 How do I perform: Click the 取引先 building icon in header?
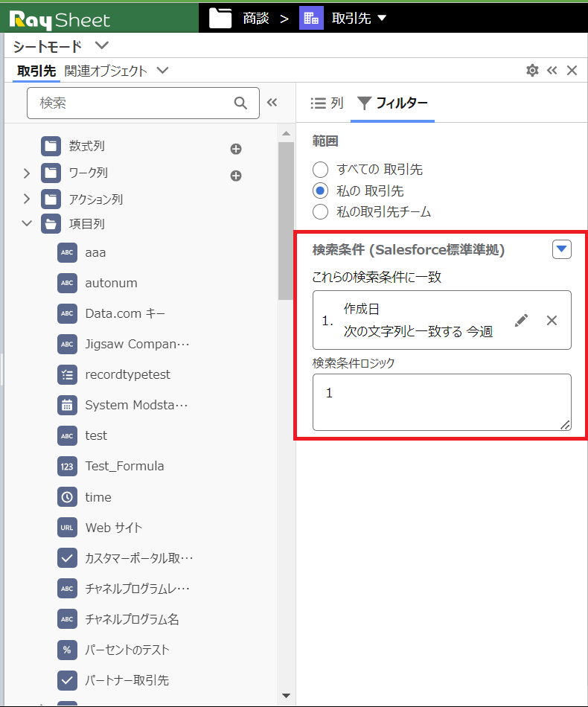point(311,18)
